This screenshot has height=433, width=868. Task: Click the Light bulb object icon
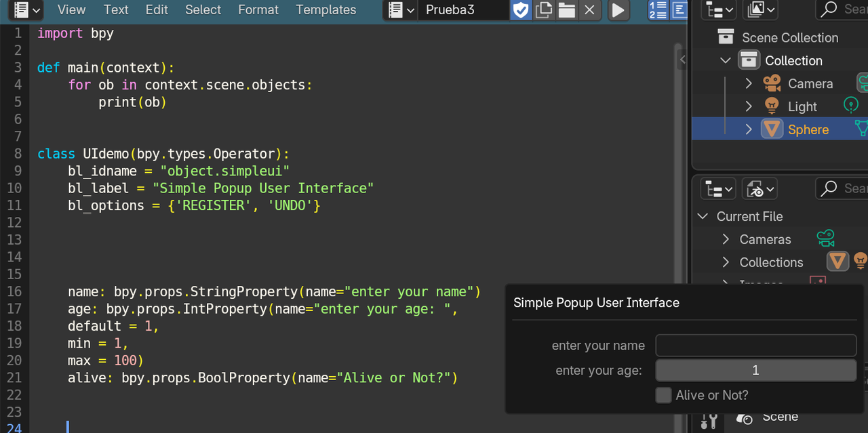[772, 106]
